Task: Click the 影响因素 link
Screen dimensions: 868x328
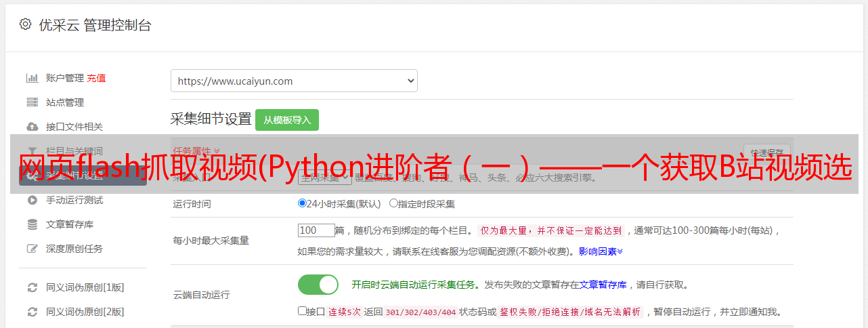Action: click(601, 251)
